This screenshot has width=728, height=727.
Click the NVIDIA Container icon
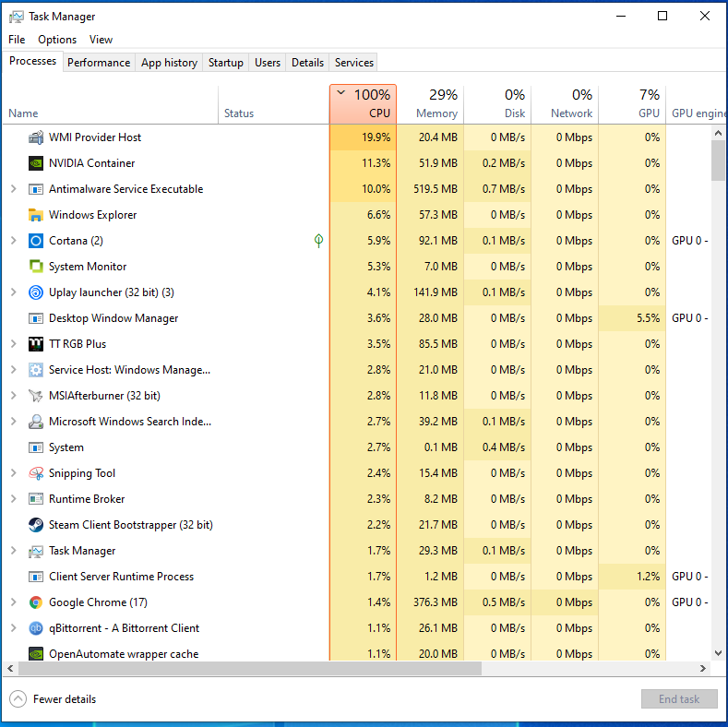36,163
